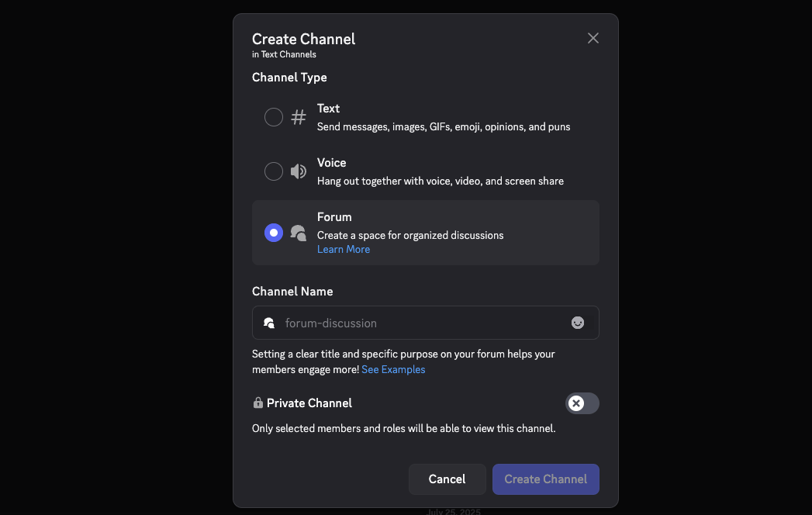This screenshot has width=812, height=515.
Task: Click the Text option description about messages
Action: 443,126
